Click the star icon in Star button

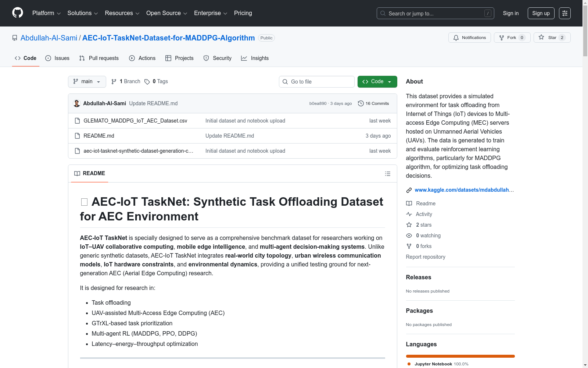[541, 37]
